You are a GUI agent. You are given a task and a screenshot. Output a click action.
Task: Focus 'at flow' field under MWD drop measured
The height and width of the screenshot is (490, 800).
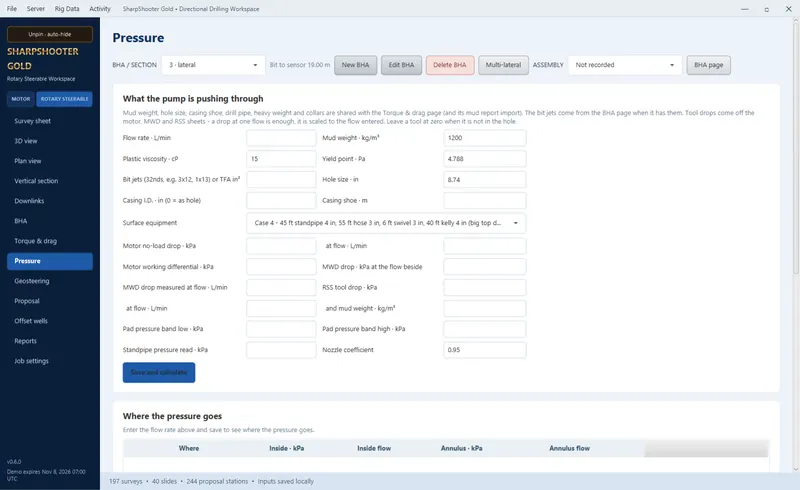(281, 308)
